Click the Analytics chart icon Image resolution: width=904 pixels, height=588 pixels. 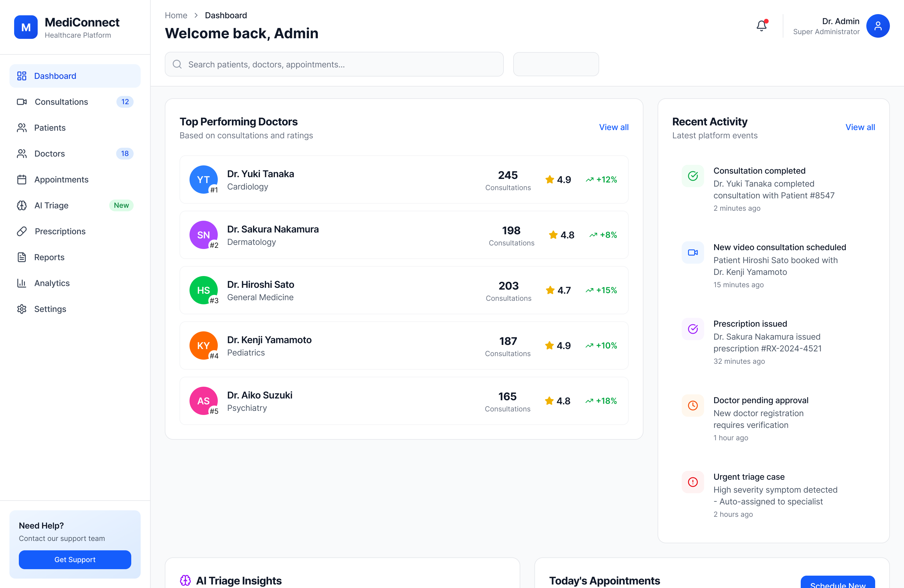coord(22,283)
